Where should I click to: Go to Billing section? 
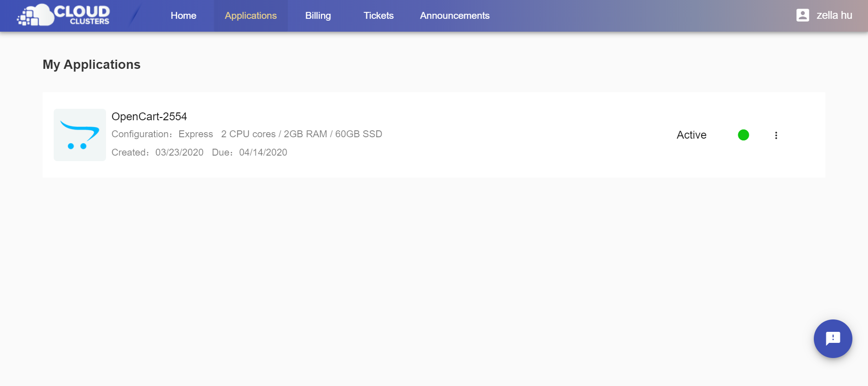318,16
